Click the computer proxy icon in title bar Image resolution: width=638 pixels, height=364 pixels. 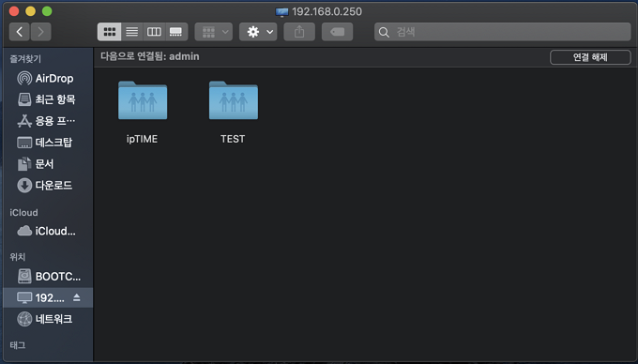[x=282, y=12]
